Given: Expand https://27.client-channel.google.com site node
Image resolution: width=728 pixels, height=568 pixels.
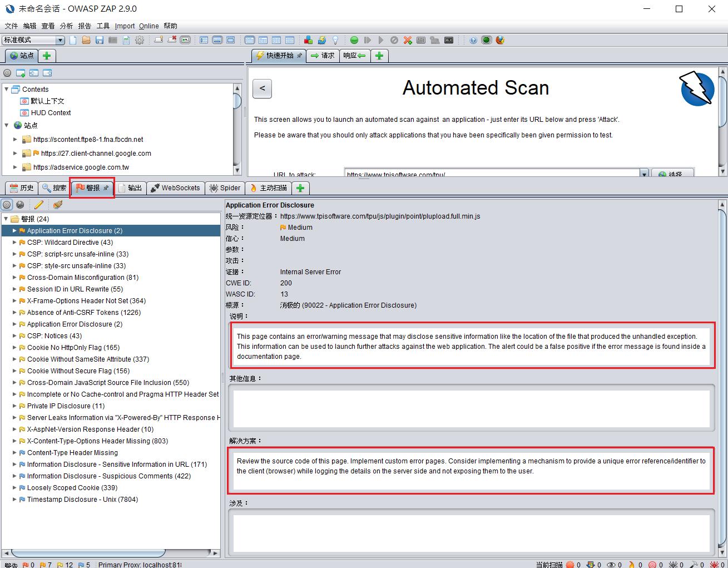Looking at the screenshot, I should click(16, 154).
